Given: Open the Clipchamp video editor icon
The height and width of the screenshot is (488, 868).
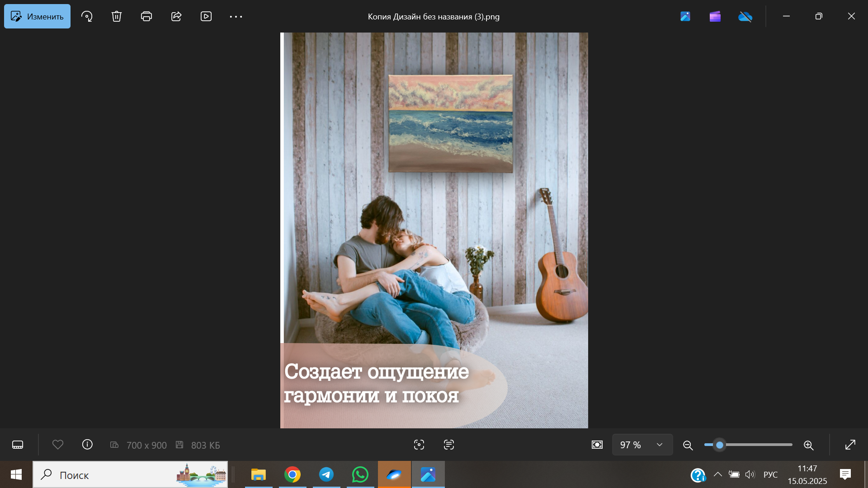Looking at the screenshot, I should [x=715, y=16].
